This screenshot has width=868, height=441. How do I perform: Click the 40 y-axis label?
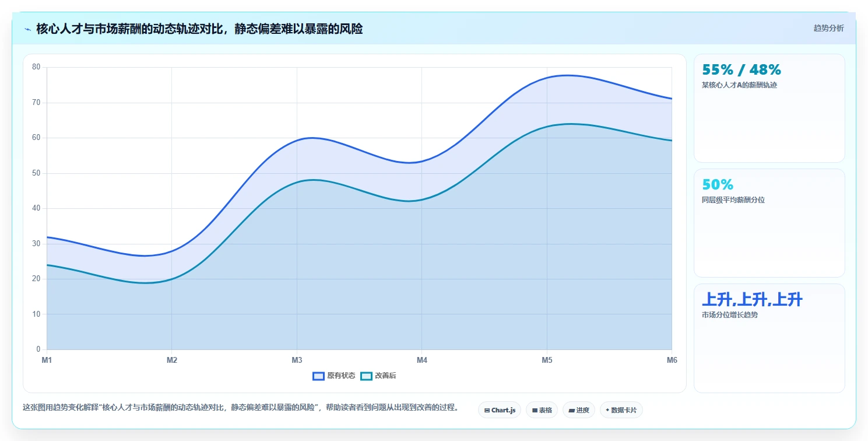click(36, 208)
